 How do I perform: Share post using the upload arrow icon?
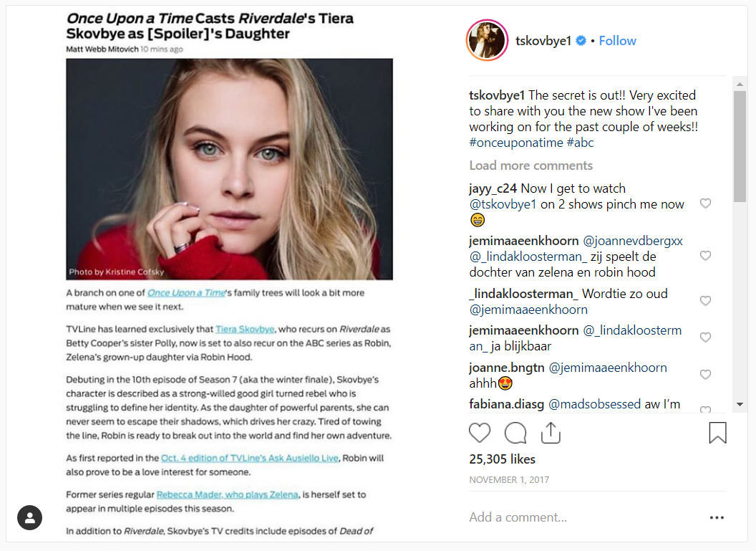pyautogui.click(x=551, y=432)
